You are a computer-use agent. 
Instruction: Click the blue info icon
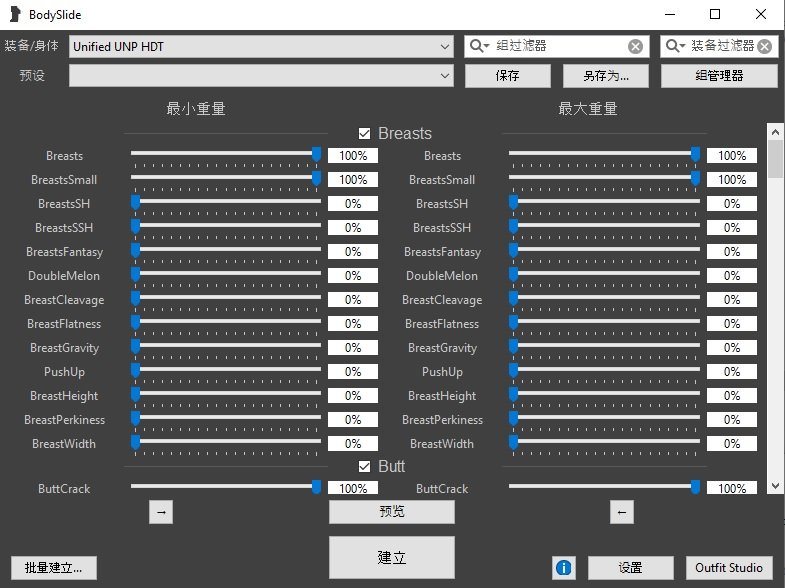[x=564, y=567]
